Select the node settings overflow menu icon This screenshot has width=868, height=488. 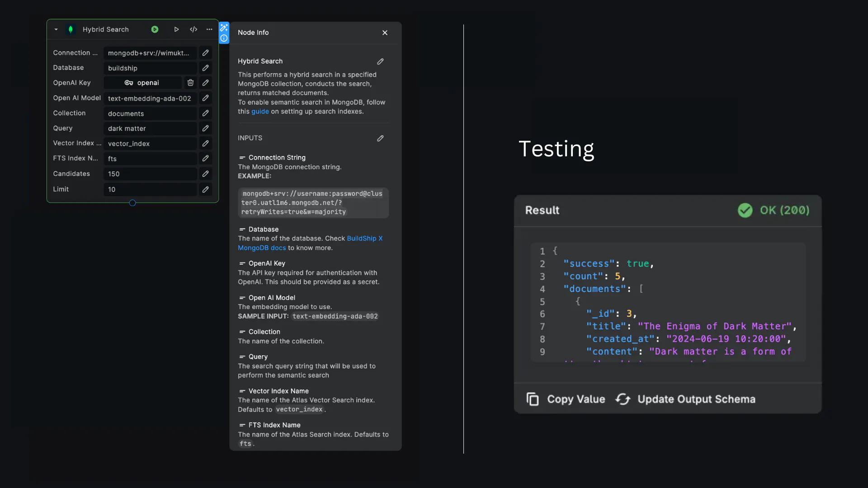(210, 28)
